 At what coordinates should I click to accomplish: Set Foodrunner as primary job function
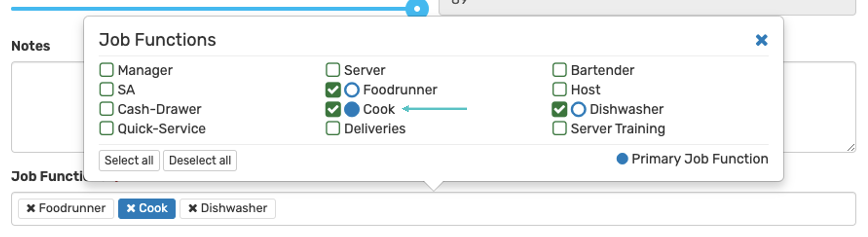pyautogui.click(x=352, y=90)
